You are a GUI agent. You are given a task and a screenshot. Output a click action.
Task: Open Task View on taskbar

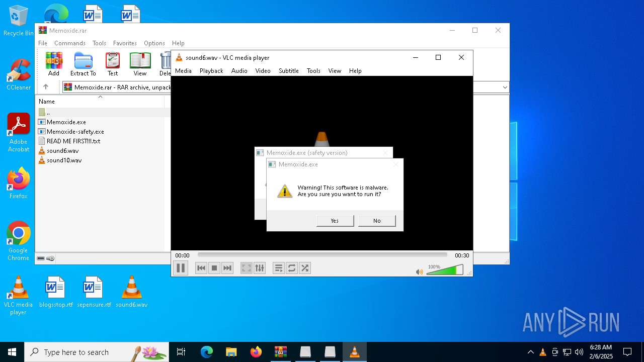point(181,352)
